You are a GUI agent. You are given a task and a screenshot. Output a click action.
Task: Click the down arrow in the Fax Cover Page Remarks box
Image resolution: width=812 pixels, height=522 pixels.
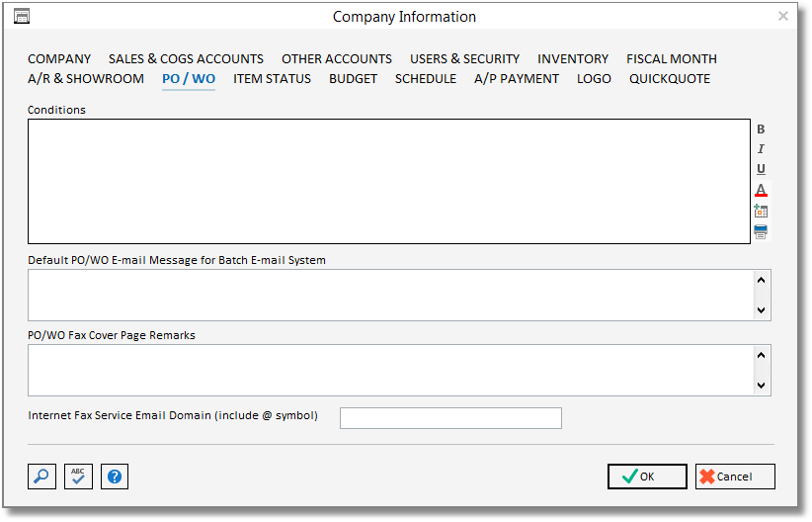pos(761,386)
